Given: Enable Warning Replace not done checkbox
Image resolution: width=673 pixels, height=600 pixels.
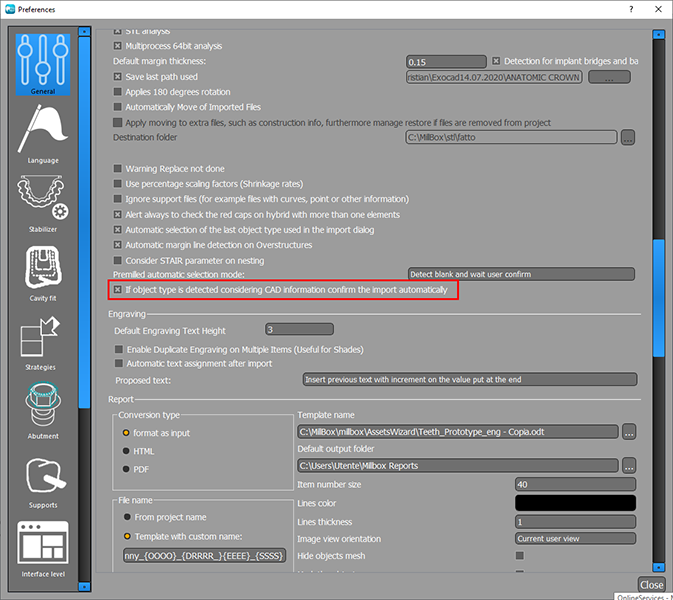Looking at the screenshot, I should point(117,168).
